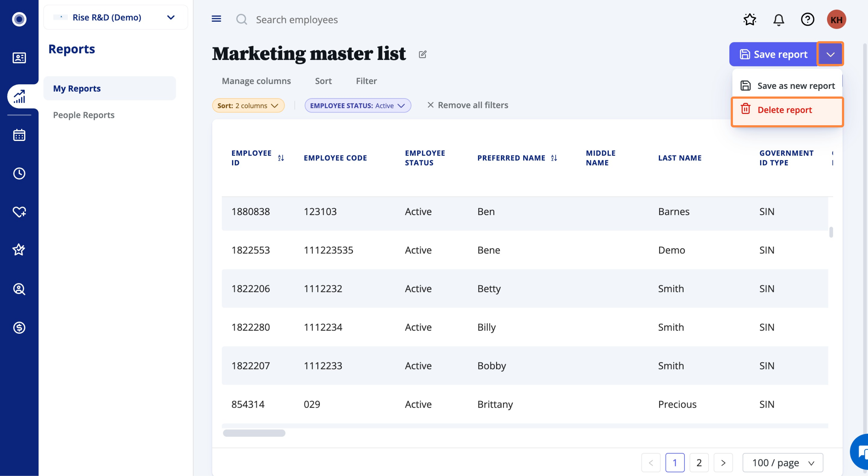This screenshot has width=868, height=476.
Task: Click employee code 1112233
Action: [x=323, y=366]
